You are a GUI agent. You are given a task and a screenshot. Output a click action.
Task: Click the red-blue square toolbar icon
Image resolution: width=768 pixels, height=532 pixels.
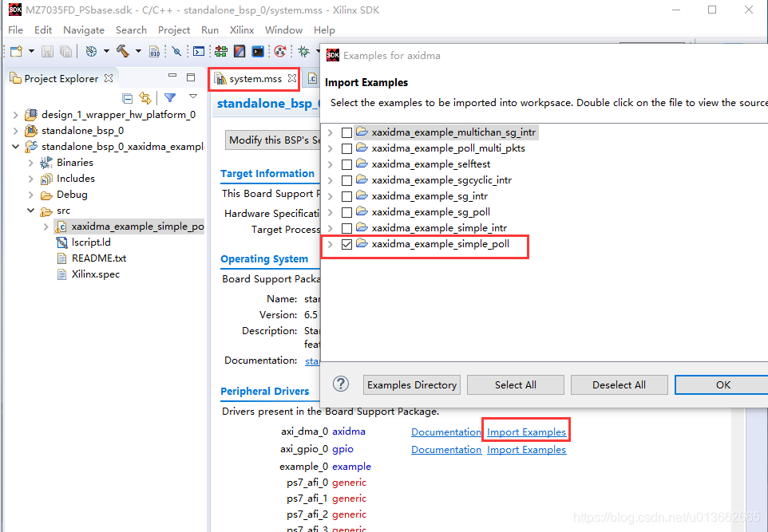coord(240,51)
